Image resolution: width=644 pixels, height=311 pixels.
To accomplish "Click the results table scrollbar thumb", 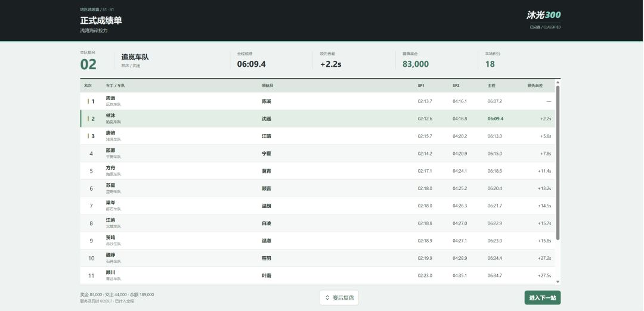I will [x=558, y=163].
